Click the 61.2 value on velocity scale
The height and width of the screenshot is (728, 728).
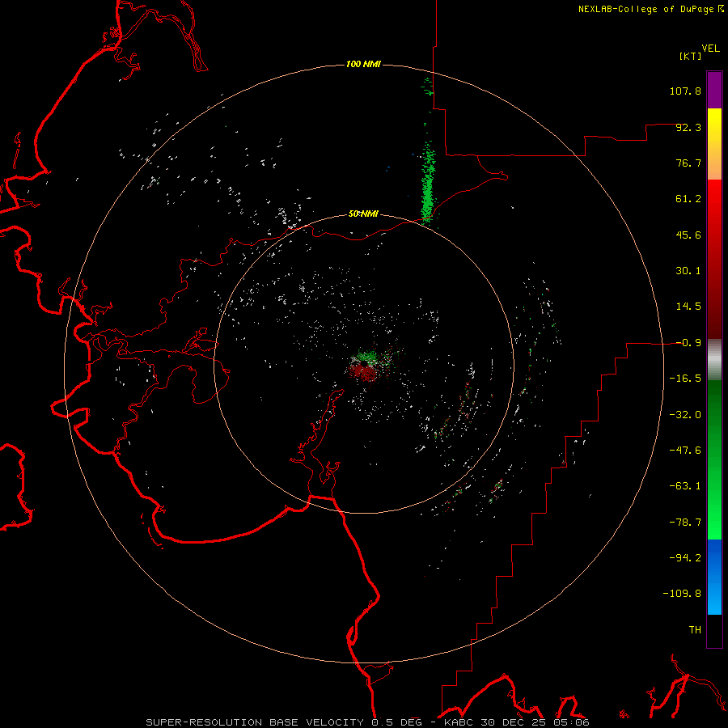tap(688, 199)
